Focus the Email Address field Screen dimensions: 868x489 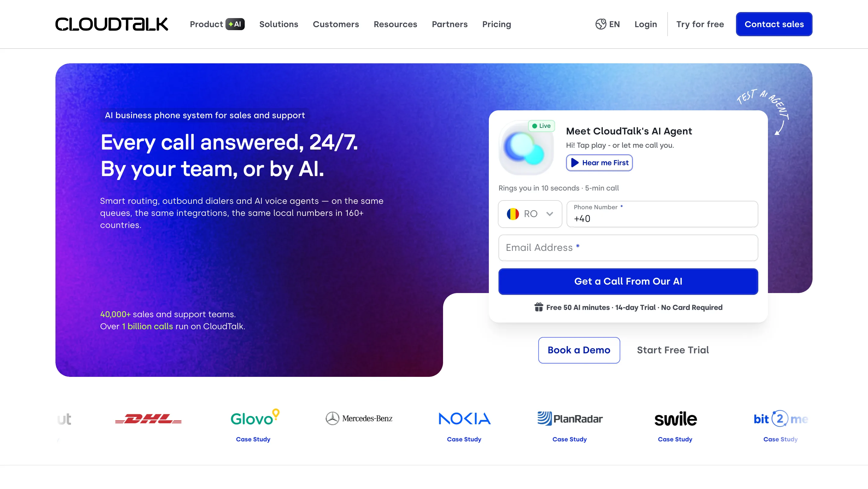point(628,248)
